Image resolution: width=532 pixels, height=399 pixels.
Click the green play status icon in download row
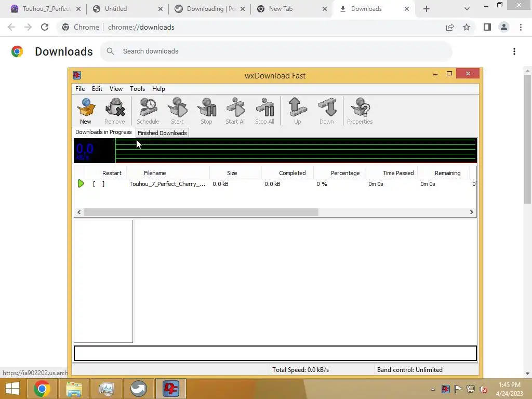(81, 183)
